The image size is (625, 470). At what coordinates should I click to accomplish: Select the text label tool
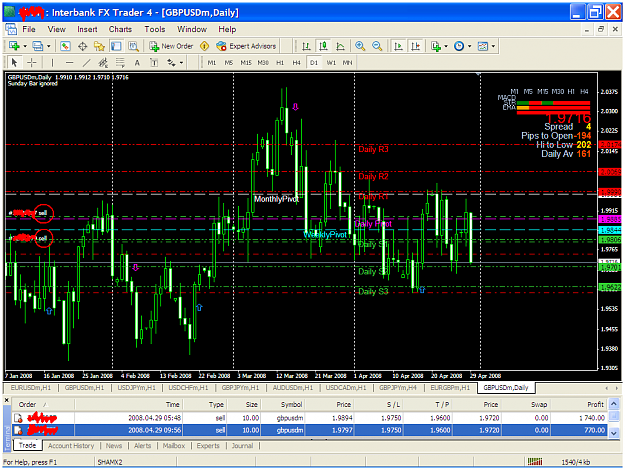pyautogui.click(x=154, y=63)
